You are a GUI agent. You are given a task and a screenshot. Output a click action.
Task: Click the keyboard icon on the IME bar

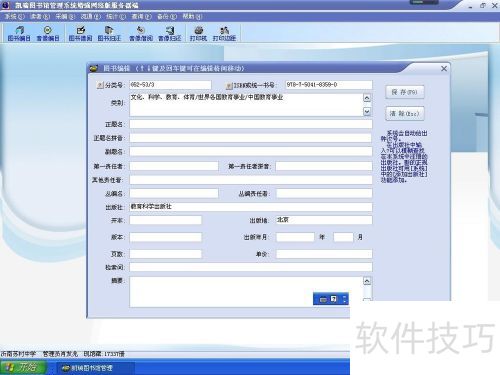click(323, 299)
